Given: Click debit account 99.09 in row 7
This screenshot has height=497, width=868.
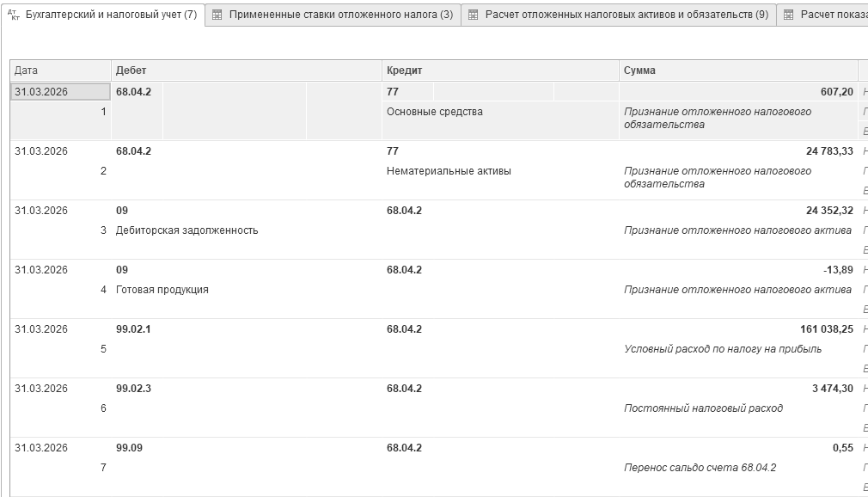Looking at the screenshot, I should 128,448.
